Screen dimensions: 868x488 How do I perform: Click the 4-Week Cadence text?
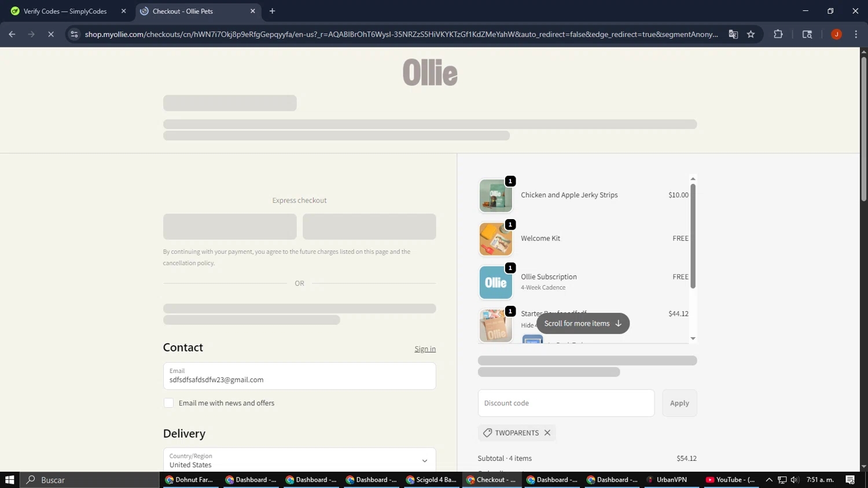coord(543,287)
